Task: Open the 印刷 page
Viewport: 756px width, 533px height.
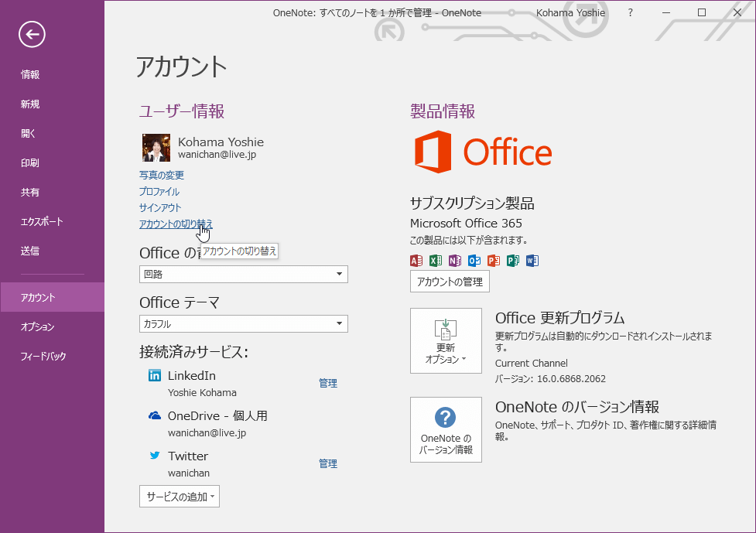Action: (52, 163)
